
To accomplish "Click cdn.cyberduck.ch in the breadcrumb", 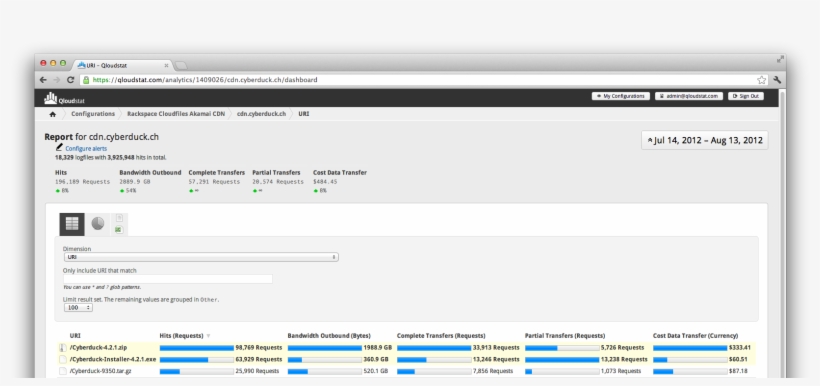I will click(261, 113).
